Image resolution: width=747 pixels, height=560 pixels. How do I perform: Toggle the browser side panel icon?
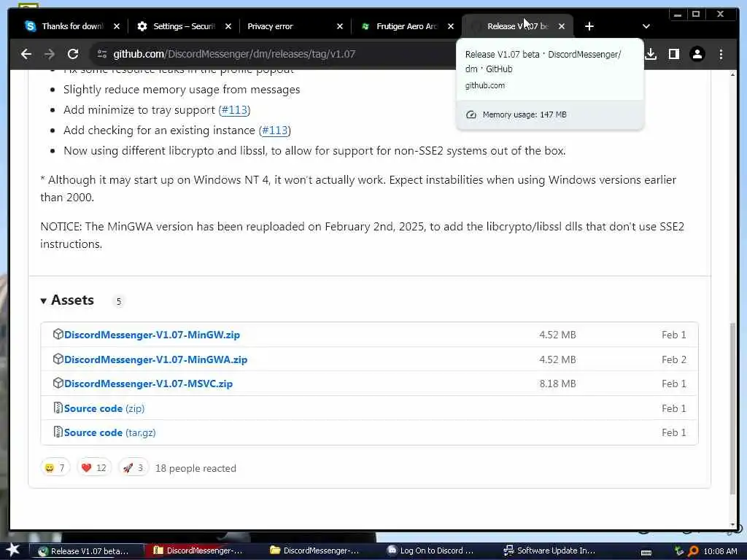(x=673, y=54)
